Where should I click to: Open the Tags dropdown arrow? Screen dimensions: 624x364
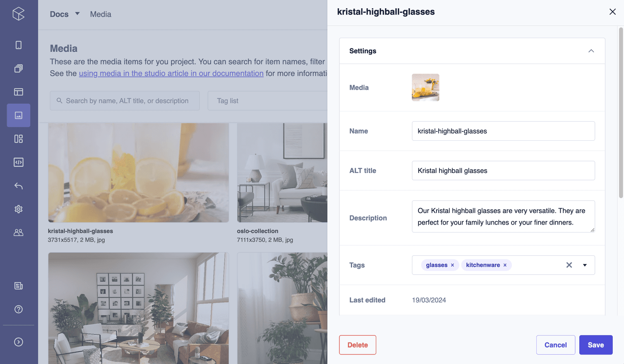(585, 265)
